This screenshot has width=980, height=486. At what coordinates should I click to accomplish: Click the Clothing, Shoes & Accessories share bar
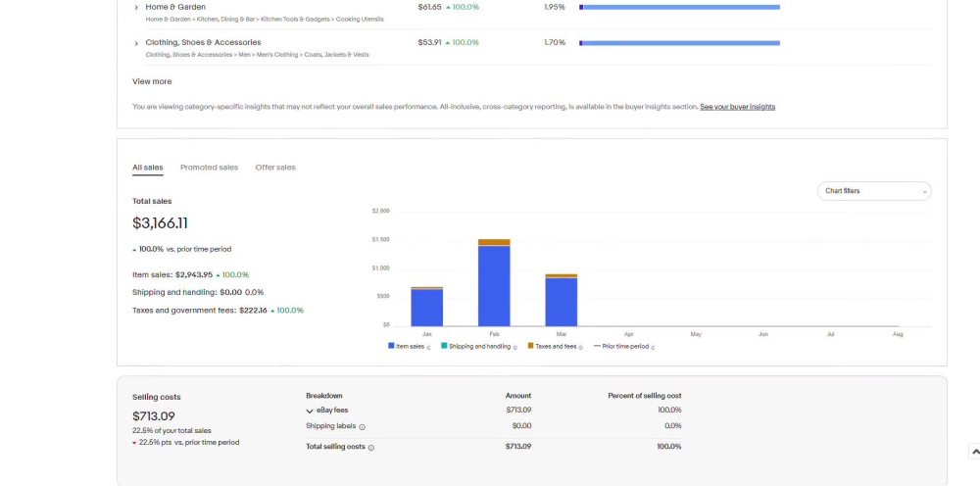tap(679, 43)
